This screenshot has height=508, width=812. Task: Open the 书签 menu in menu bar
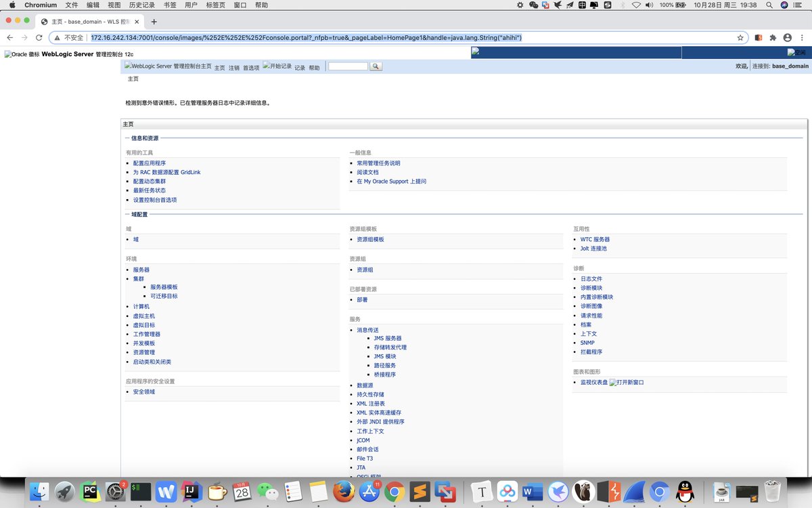click(x=170, y=5)
